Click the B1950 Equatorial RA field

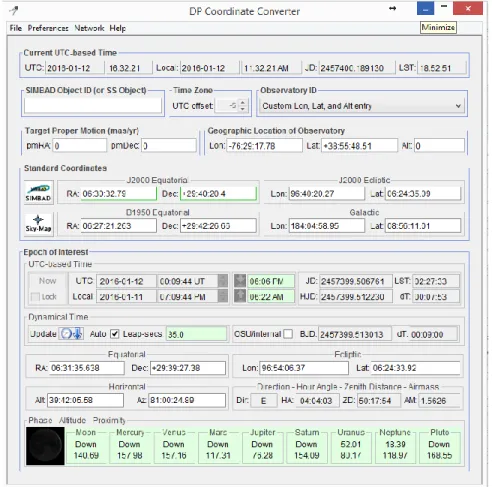click(118, 226)
